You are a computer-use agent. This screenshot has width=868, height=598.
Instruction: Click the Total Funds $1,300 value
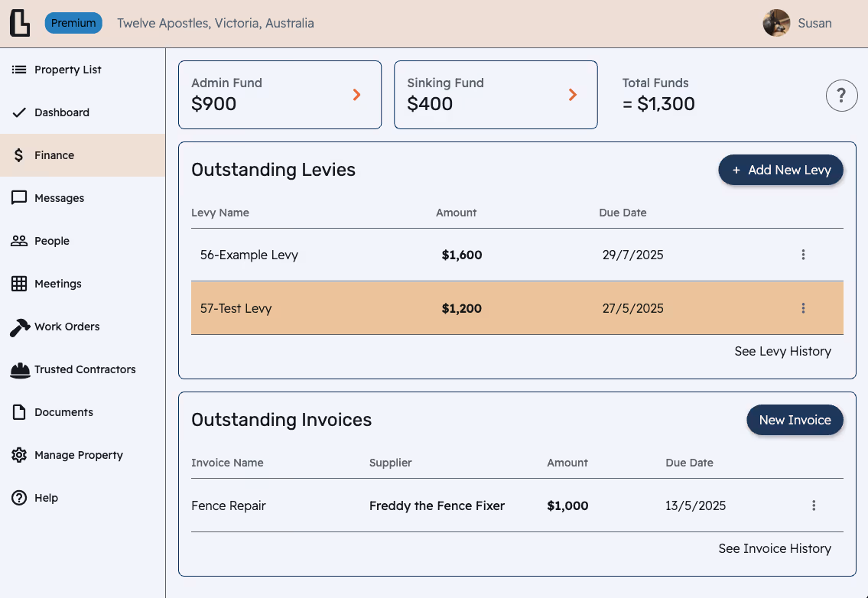point(658,103)
